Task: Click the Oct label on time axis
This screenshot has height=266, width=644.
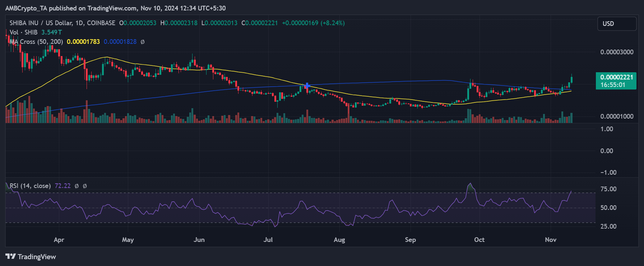Action: [x=479, y=240]
